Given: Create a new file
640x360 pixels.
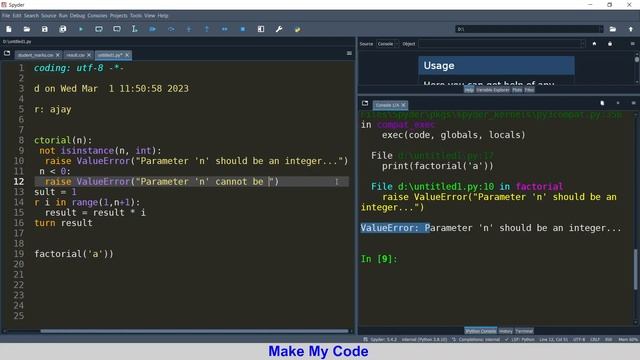Looking at the screenshot, I should (x=9, y=29).
